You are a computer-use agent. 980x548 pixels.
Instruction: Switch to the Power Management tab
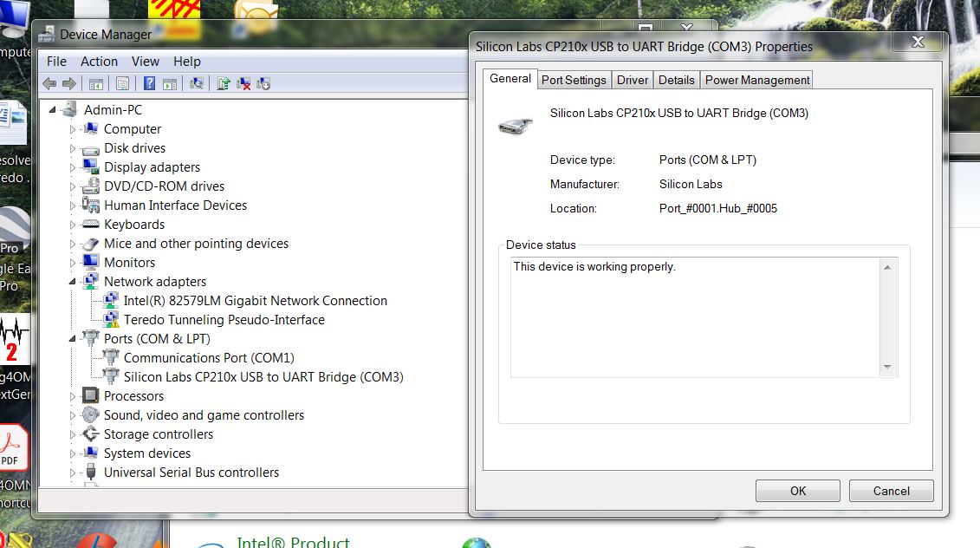pos(756,80)
